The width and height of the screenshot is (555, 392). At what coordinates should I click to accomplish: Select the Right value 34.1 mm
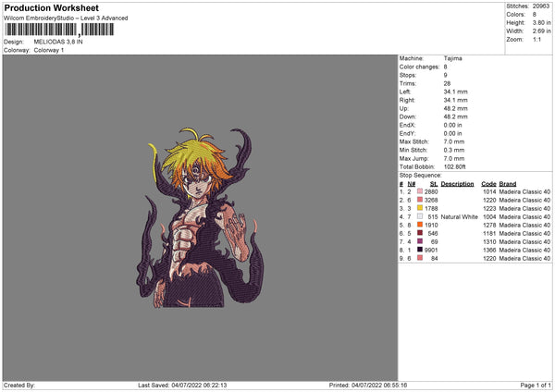(x=455, y=100)
